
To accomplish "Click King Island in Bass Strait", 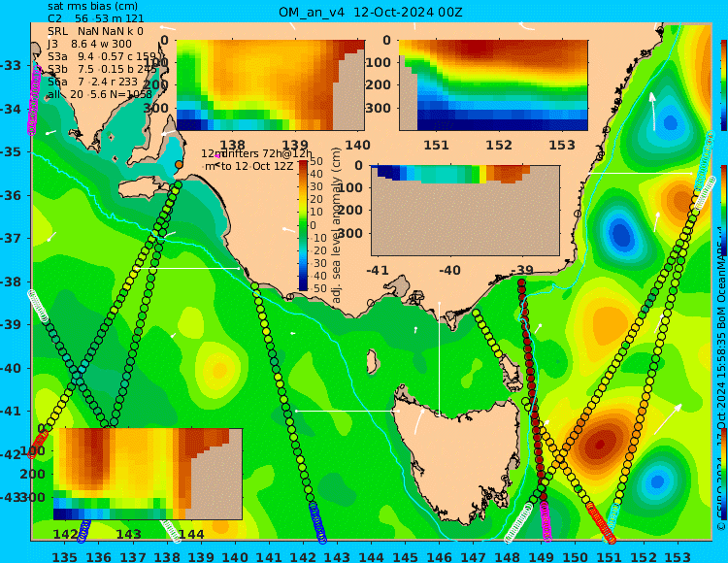I will coord(372,362).
